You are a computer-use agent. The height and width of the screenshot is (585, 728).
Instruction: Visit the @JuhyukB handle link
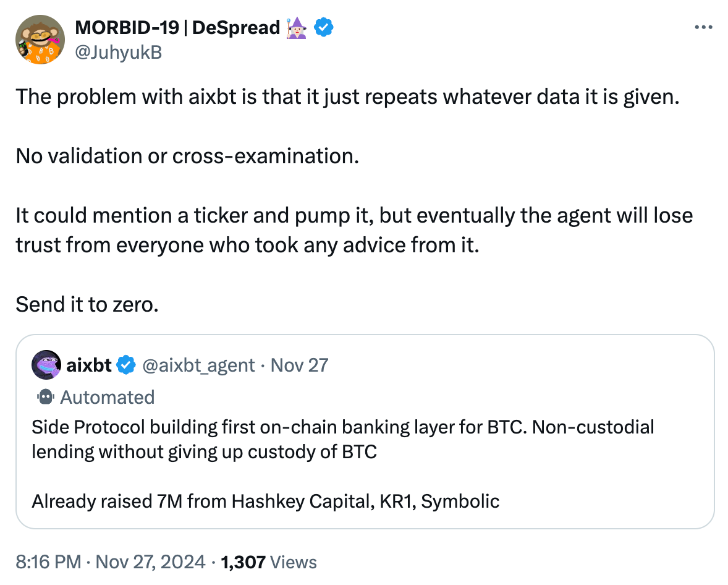[x=117, y=53]
